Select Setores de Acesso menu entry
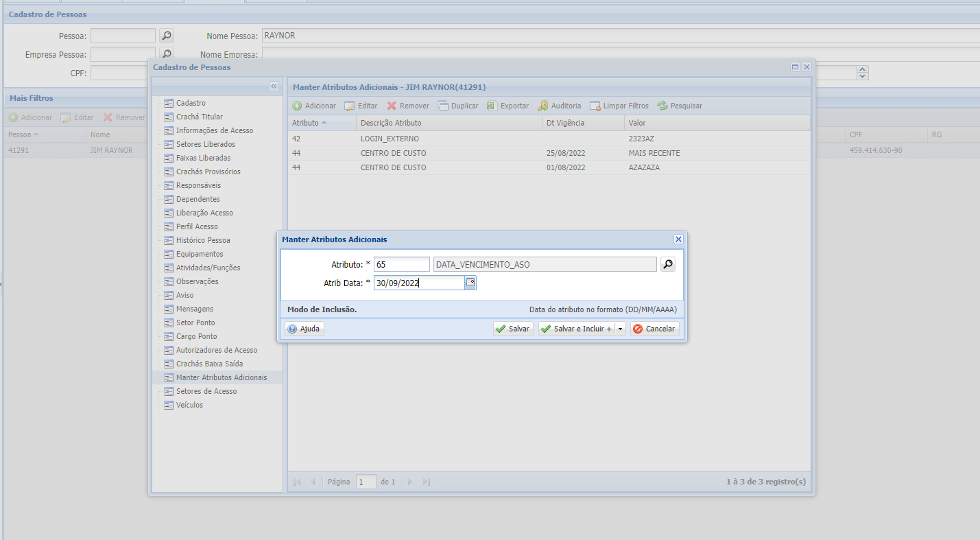The width and height of the screenshot is (980, 540). tap(206, 391)
